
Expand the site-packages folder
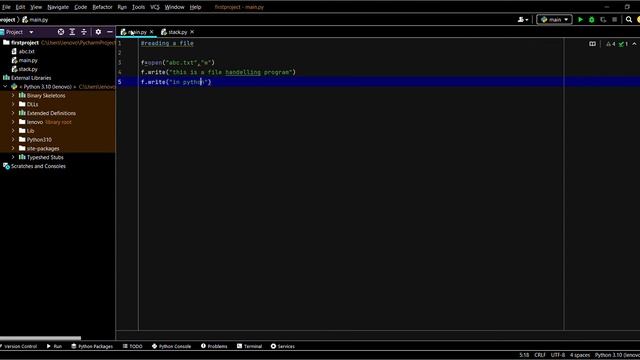[x=13, y=149]
